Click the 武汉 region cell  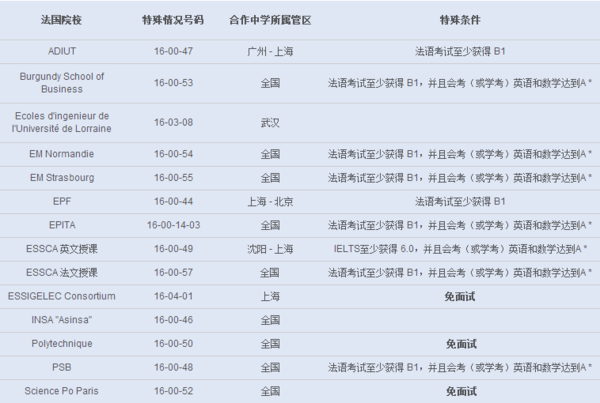[x=270, y=122]
